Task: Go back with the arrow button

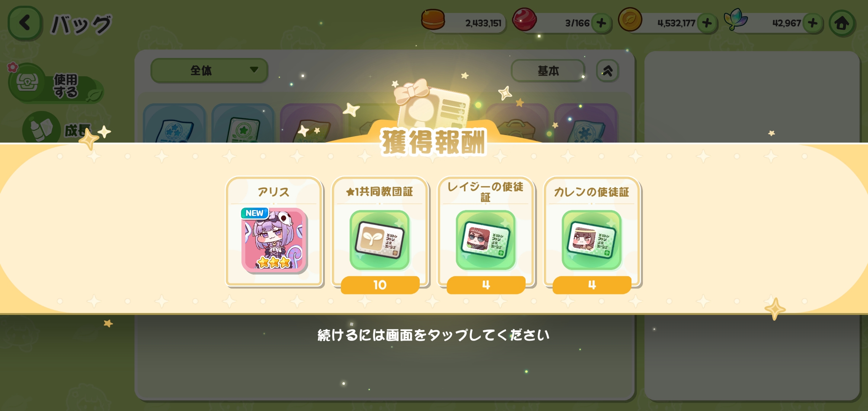Action: [25, 23]
